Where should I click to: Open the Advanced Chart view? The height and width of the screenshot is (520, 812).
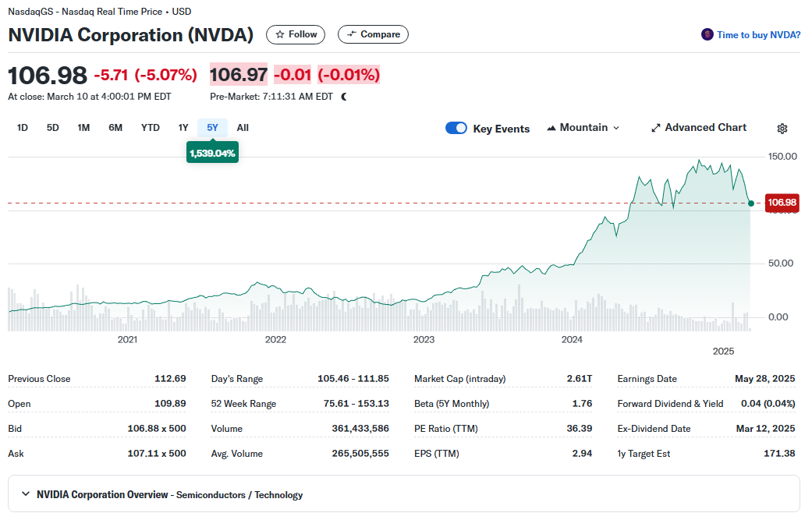[x=699, y=128]
